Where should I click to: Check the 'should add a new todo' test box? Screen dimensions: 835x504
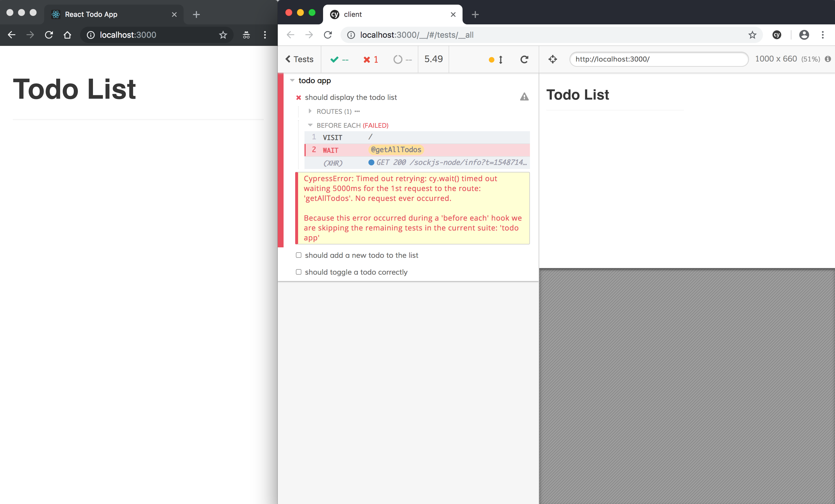(x=299, y=255)
